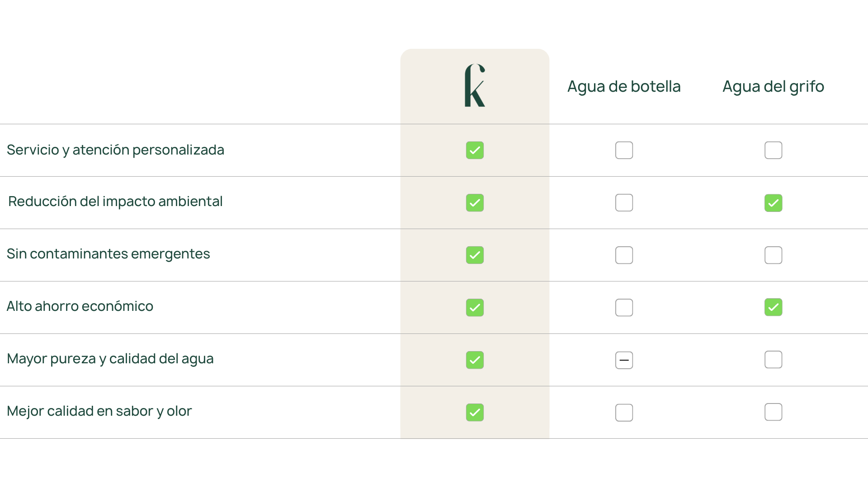Click the Mayor pureza y calidad del agua label
Image resolution: width=868 pixels, height=488 pixels.
(x=110, y=359)
